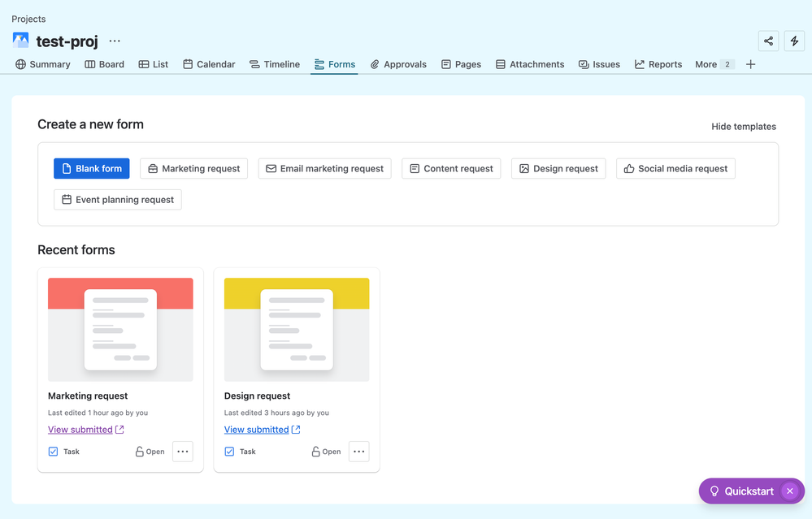Choose the Marketing request template
The width and height of the screenshot is (812, 519).
(193, 169)
